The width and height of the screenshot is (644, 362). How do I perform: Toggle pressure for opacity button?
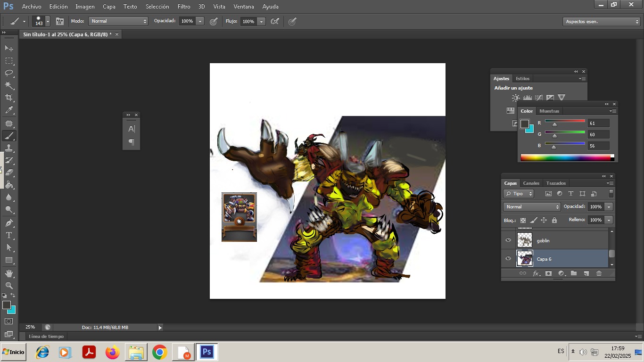pos(214,21)
